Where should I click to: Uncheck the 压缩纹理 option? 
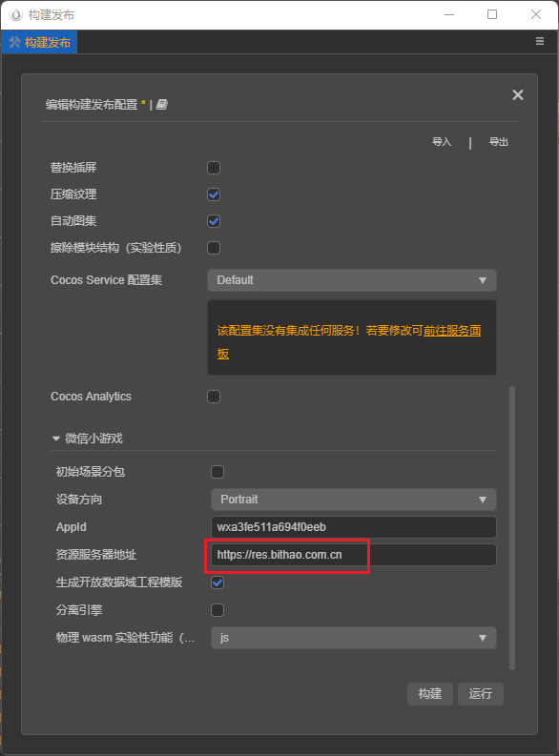point(214,194)
